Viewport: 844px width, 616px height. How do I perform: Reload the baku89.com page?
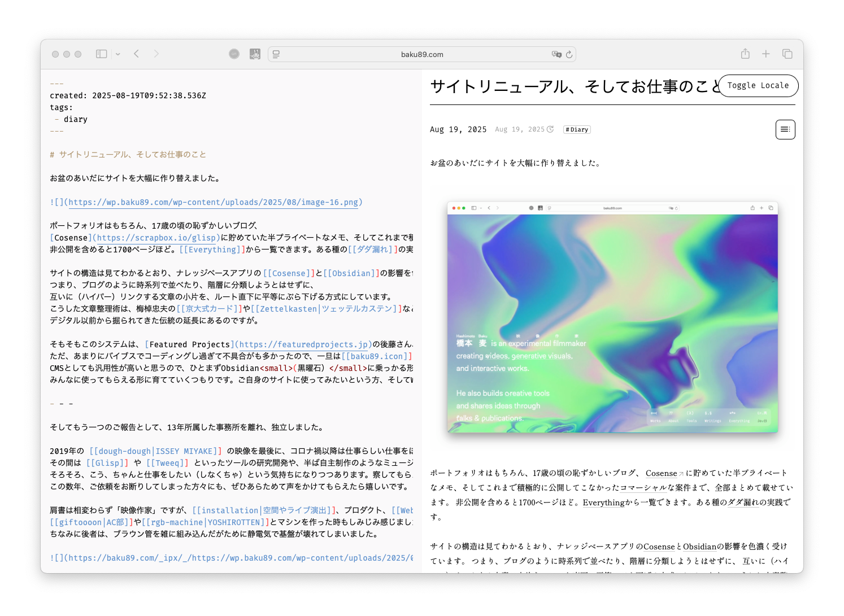click(569, 54)
